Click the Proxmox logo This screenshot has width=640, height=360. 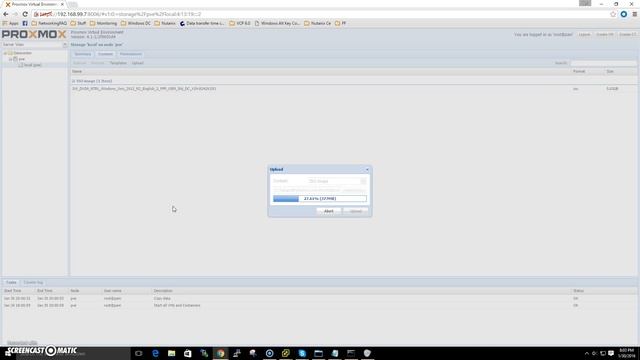34,34
